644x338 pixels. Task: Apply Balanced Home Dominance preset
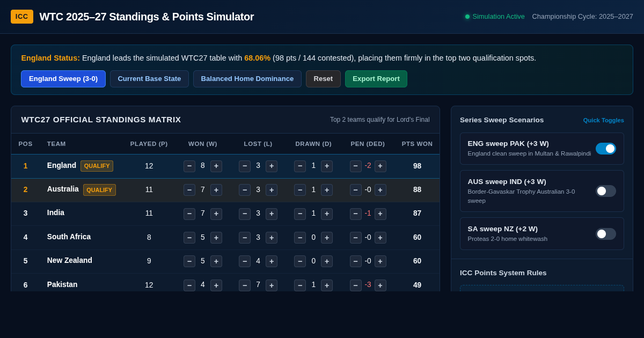pyautogui.click(x=247, y=79)
